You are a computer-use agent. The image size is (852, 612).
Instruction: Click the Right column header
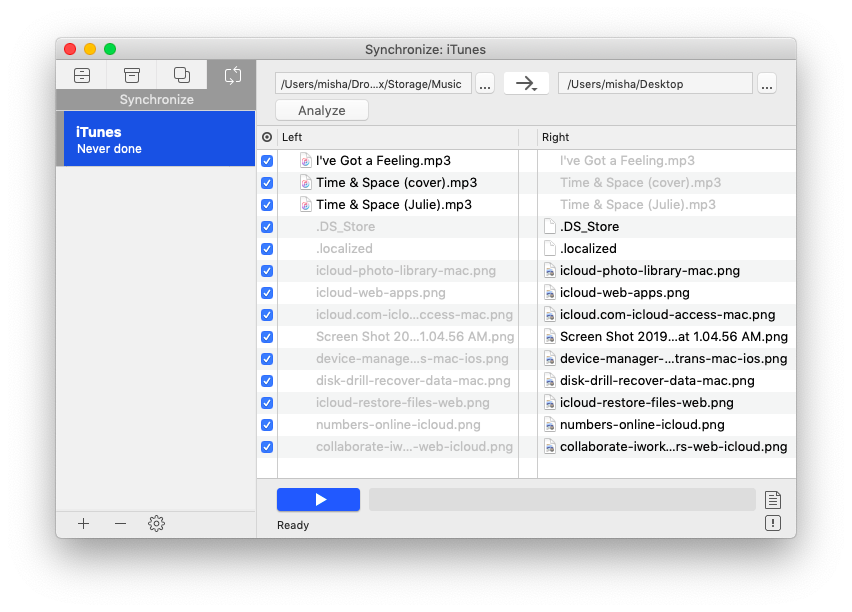[x=555, y=137]
